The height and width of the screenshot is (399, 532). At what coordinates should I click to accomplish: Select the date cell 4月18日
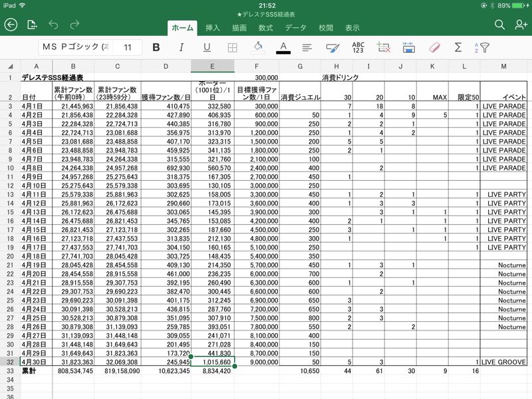pyautogui.click(x=37, y=256)
